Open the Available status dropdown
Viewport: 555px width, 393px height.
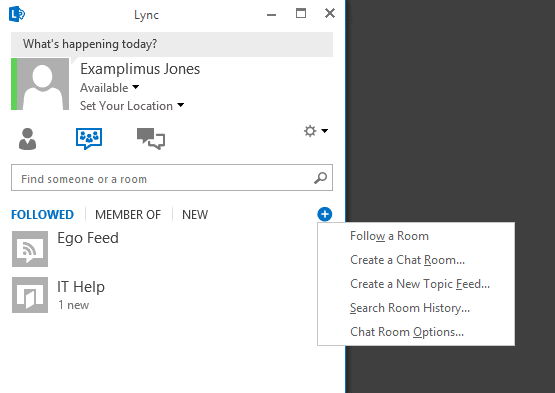click(x=110, y=87)
